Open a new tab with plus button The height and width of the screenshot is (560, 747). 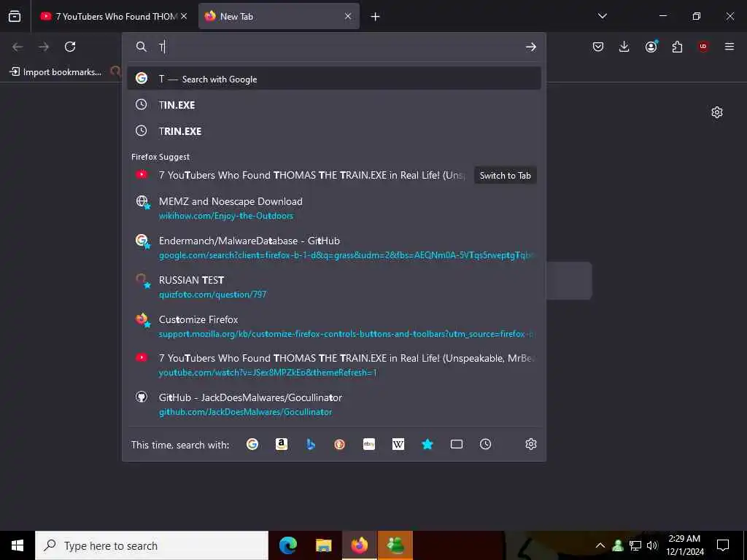(x=376, y=17)
